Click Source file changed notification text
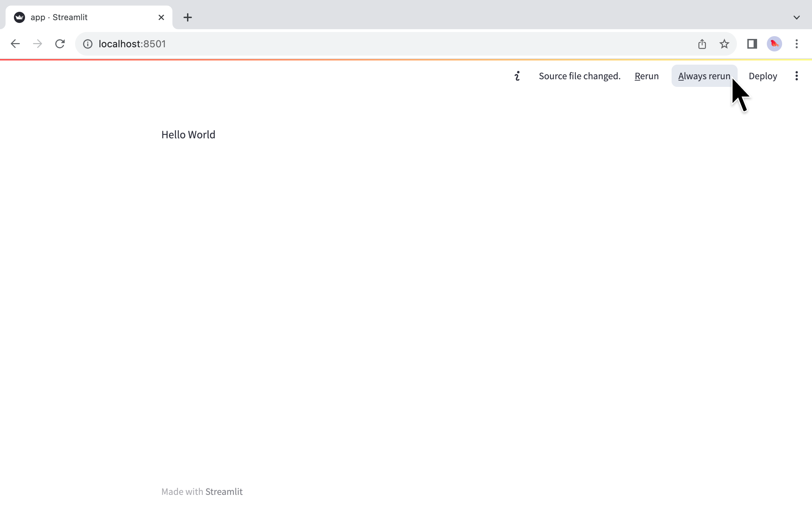 [579, 76]
